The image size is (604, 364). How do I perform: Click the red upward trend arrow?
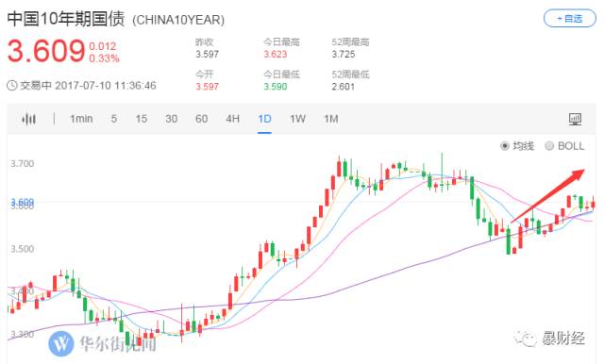pos(547,195)
